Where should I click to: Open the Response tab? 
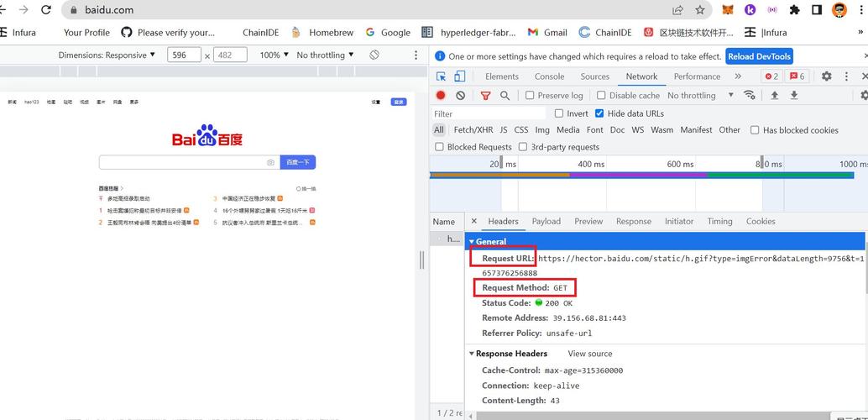[x=633, y=221]
